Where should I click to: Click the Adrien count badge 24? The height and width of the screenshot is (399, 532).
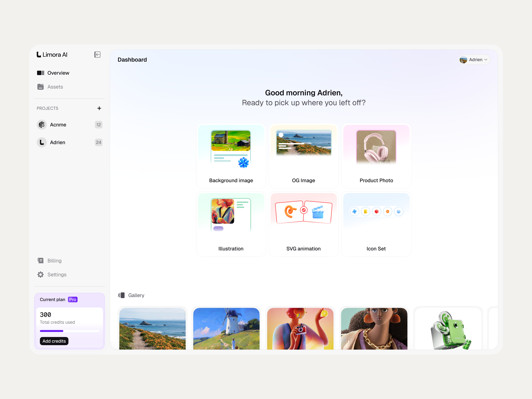click(x=99, y=142)
